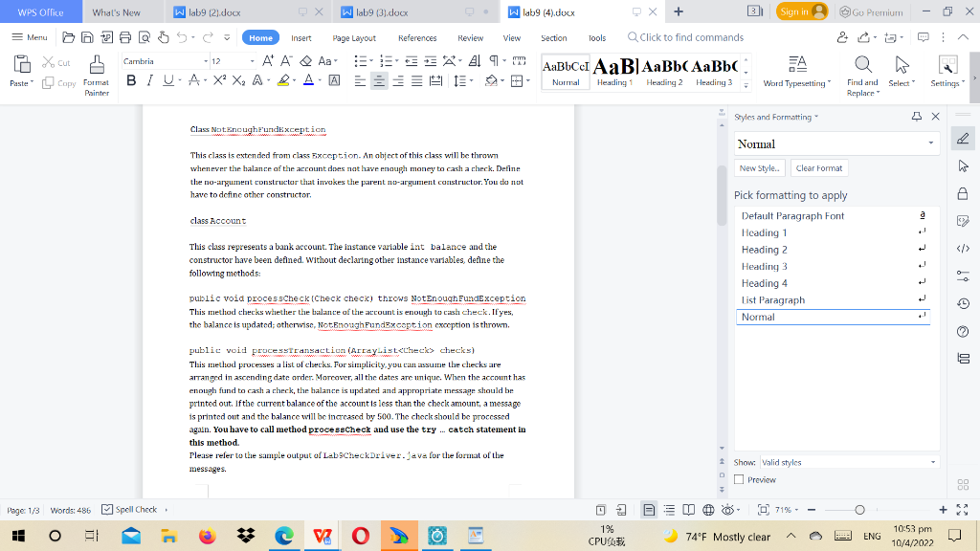Open font name dropdown

pyautogui.click(x=206, y=61)
